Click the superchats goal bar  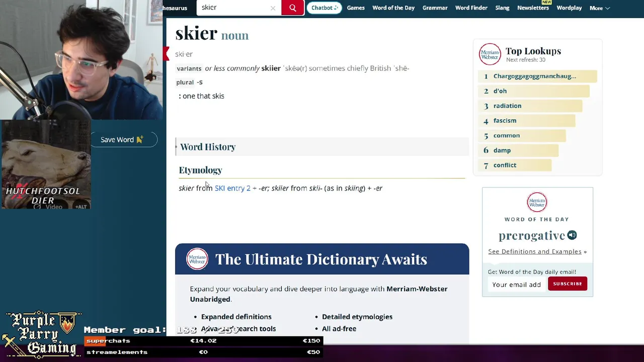[203, 341]
